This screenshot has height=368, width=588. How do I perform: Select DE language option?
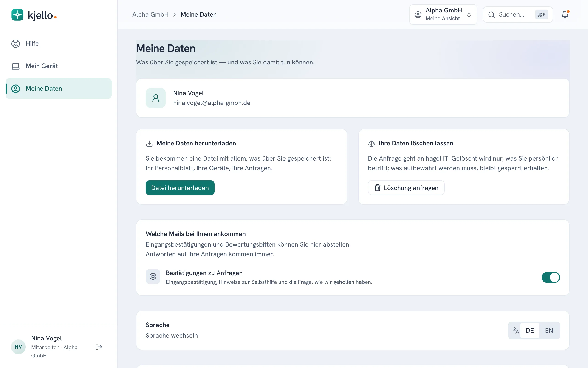[x=530, y=330]
